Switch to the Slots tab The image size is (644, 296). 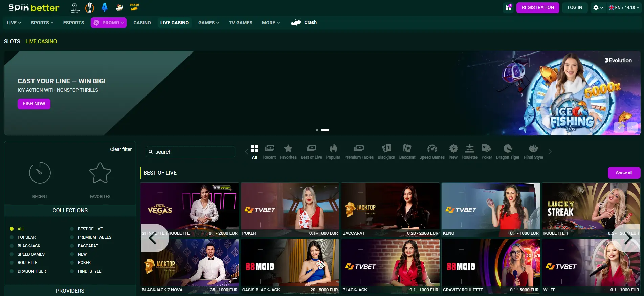12,41
